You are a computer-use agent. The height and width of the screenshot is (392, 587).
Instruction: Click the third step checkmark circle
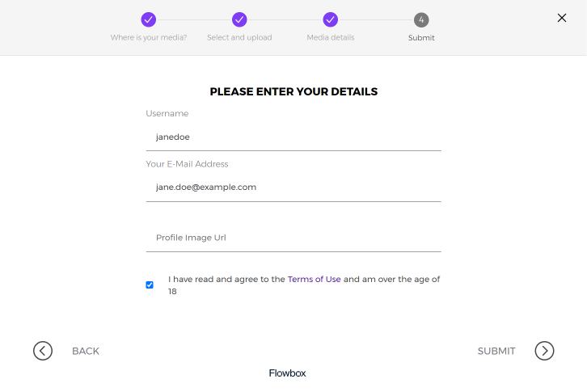coord(331,19)
